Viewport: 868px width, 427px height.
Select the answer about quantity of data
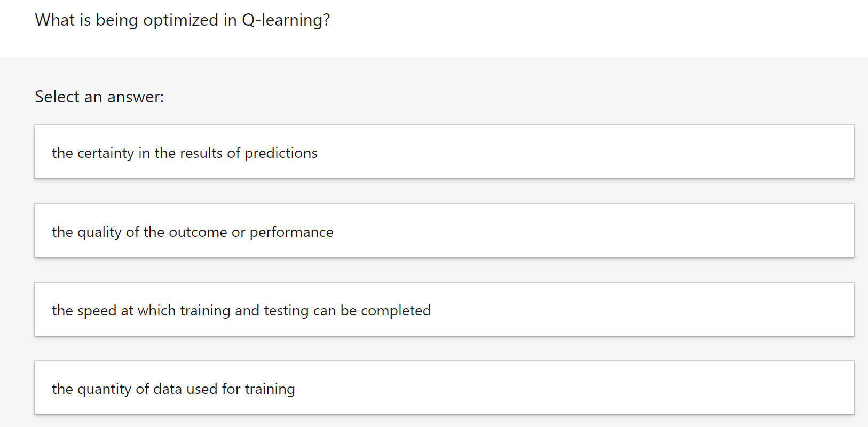[444, 388]
